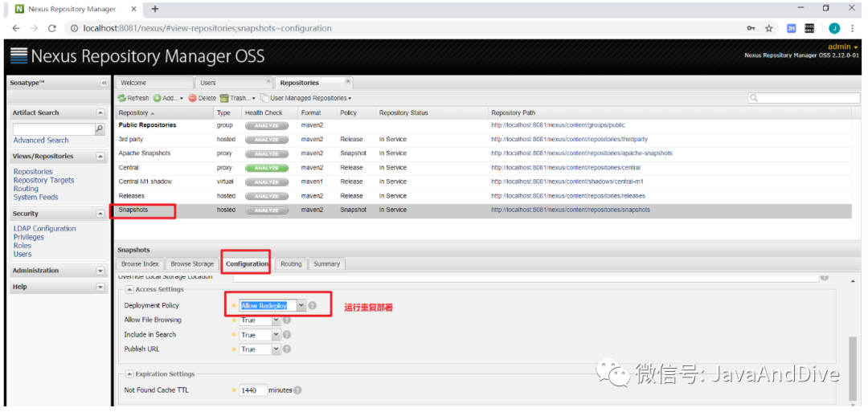Screen dimensions: 868x412
Task: Type in the Artifact Search input box
Action: 55,128
